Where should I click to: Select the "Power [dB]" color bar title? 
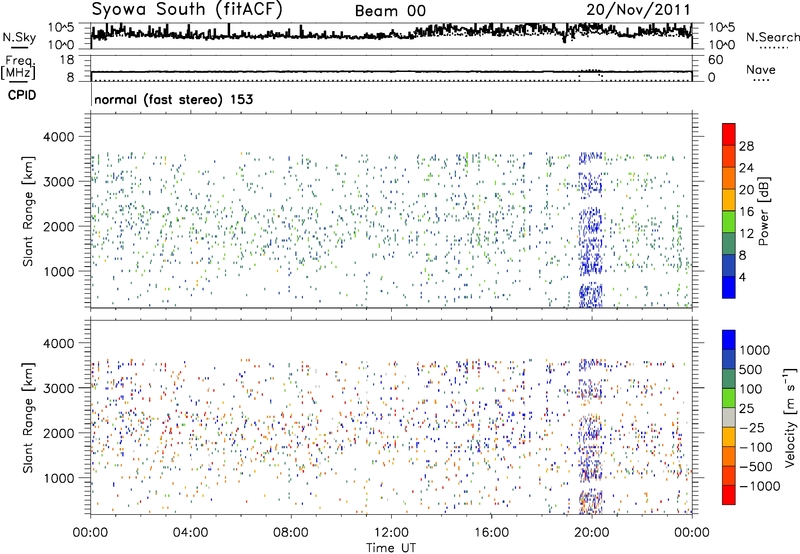764,211
